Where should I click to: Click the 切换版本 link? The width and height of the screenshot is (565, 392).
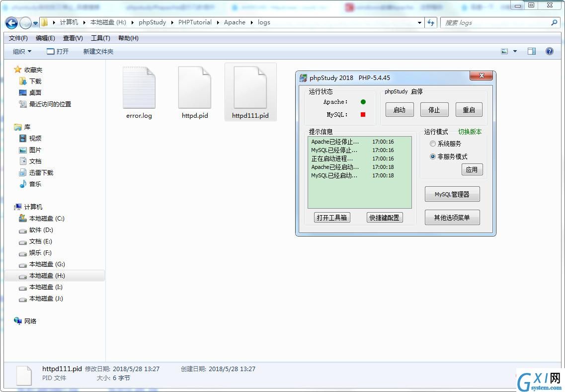pyautogui.click(x=470, y=132)
